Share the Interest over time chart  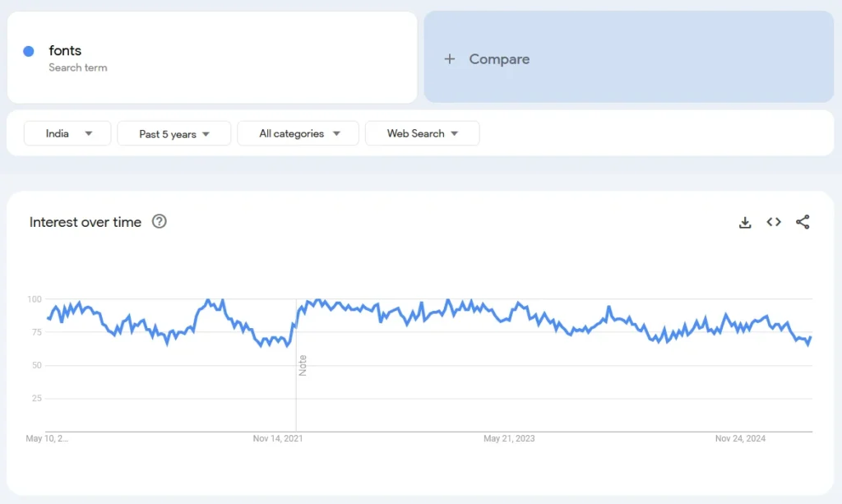(803, 222)
